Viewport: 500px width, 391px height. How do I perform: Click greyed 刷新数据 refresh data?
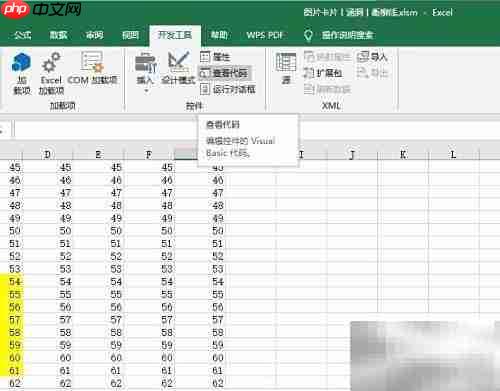[327, 89]
